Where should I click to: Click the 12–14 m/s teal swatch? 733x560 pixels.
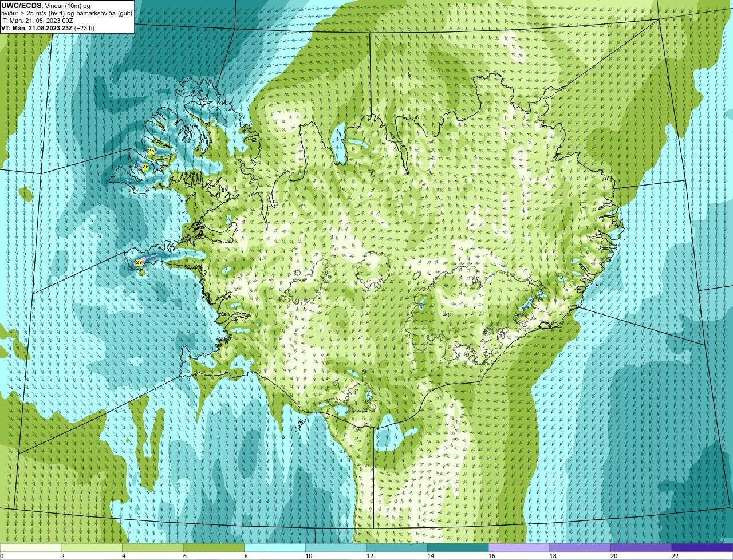tap(397, 548)
